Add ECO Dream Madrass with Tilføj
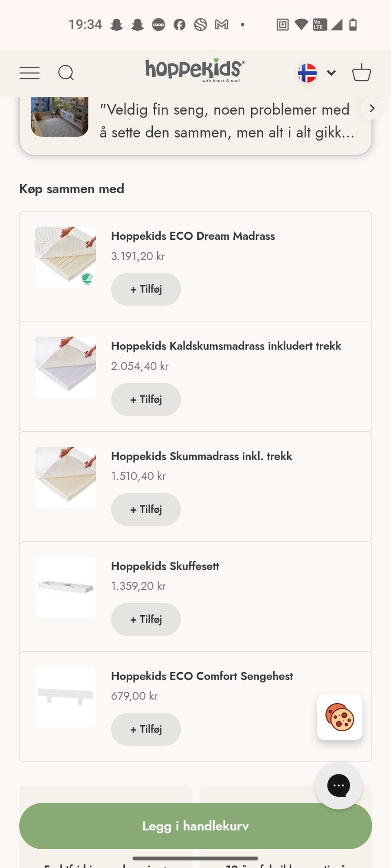 146,289
